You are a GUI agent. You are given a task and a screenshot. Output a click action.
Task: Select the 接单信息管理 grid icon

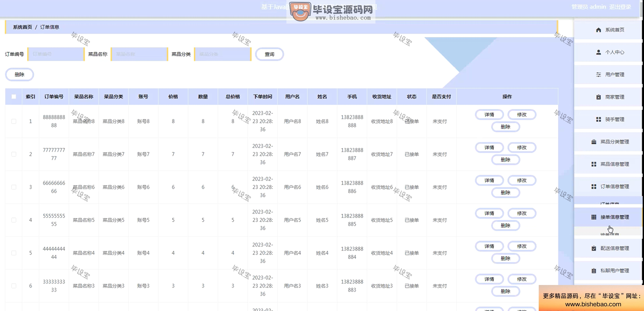[x=594, y=217]
